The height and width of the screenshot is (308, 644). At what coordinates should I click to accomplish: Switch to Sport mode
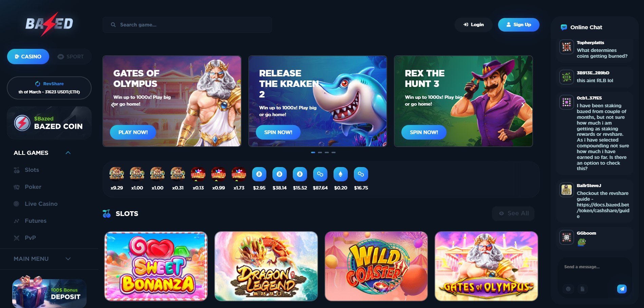71,57
